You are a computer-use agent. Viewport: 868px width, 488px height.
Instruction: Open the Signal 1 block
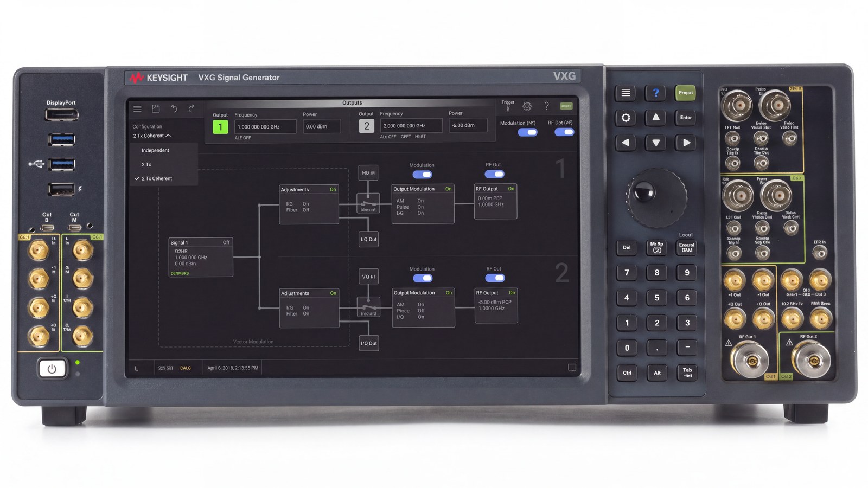pos(201,257)
